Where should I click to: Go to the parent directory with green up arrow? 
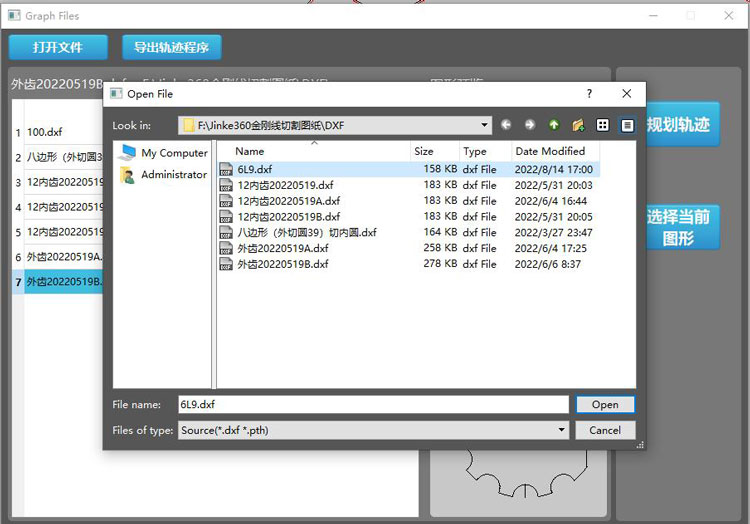coord(554,125)
